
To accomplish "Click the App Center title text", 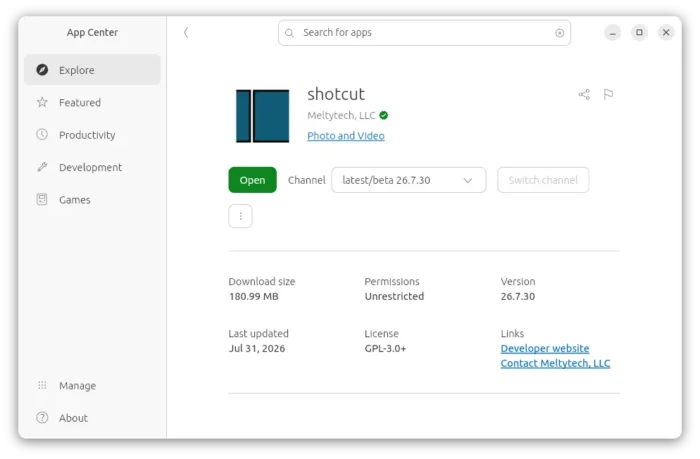I will [x=92, y=32].
